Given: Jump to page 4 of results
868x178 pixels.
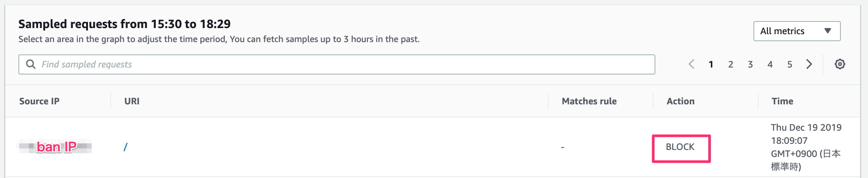Looking at the screenshot, I should (770, 64).
